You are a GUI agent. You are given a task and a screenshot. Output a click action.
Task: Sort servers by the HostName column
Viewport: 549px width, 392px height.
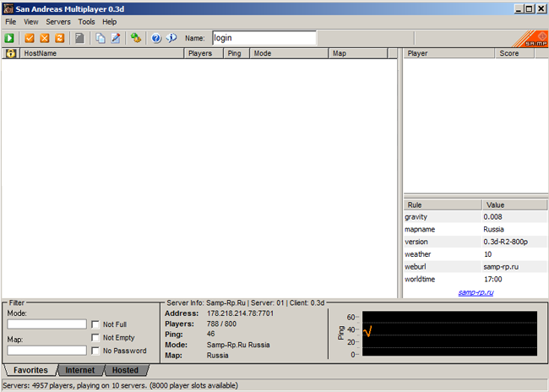102,53
